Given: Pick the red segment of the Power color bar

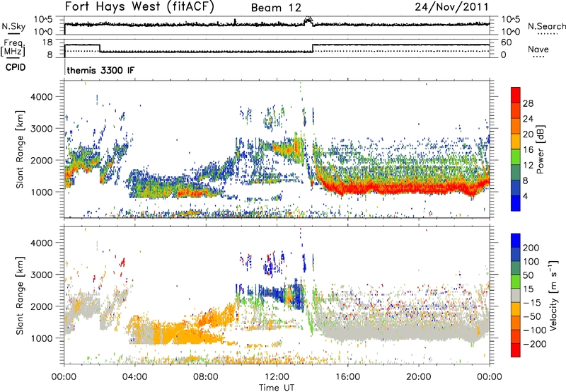Looking at the screenshot, I should [516, 95].
